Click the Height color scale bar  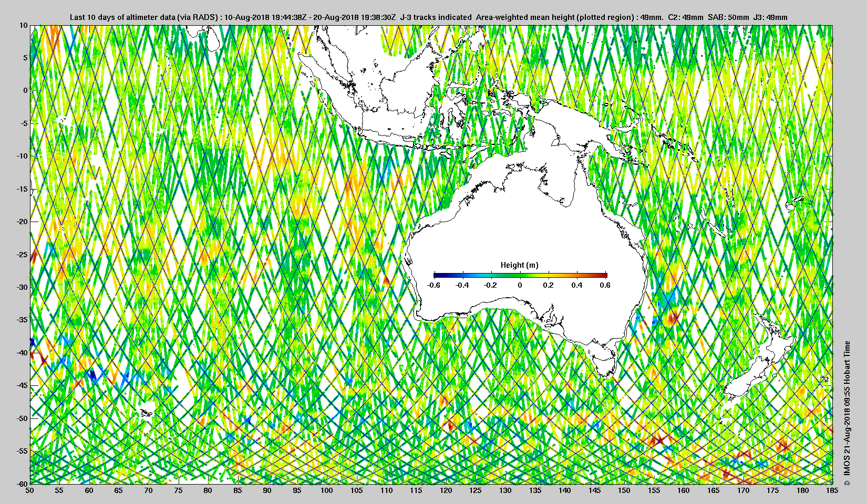click(520, 275)
